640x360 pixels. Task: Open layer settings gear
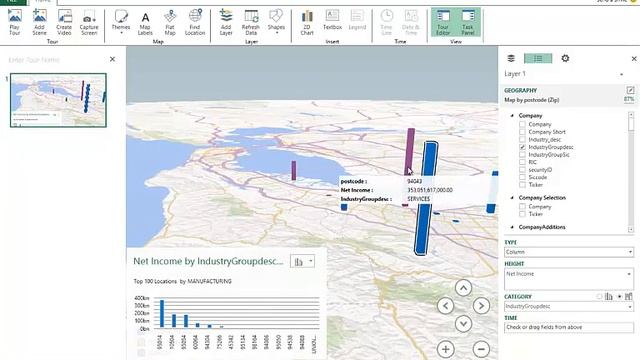coord(565,58)
